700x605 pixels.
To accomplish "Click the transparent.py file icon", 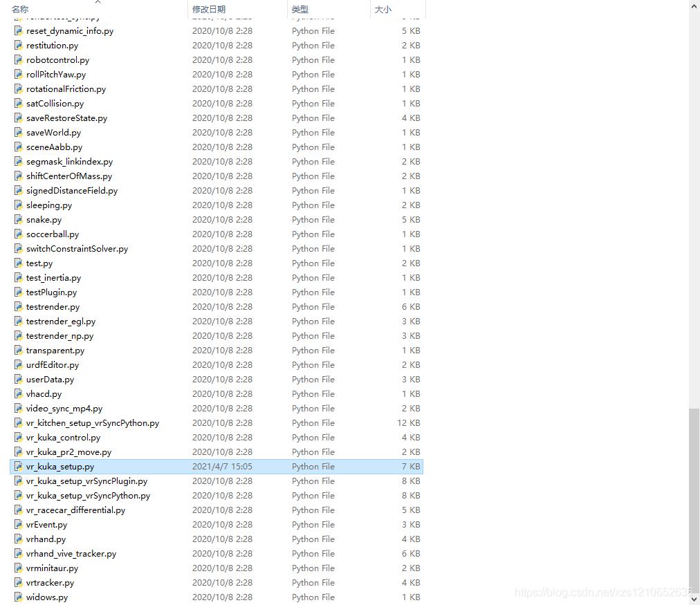I will [18, 350].
